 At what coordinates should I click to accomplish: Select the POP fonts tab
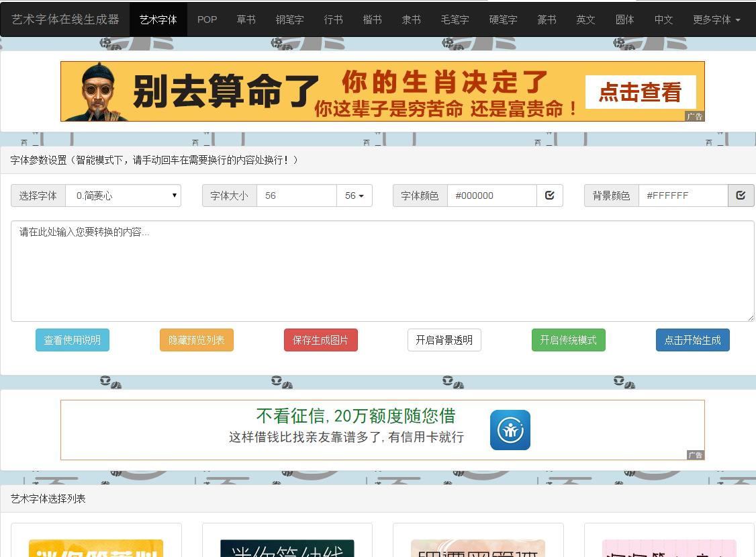pyautogui.click(x=207, y=19)
